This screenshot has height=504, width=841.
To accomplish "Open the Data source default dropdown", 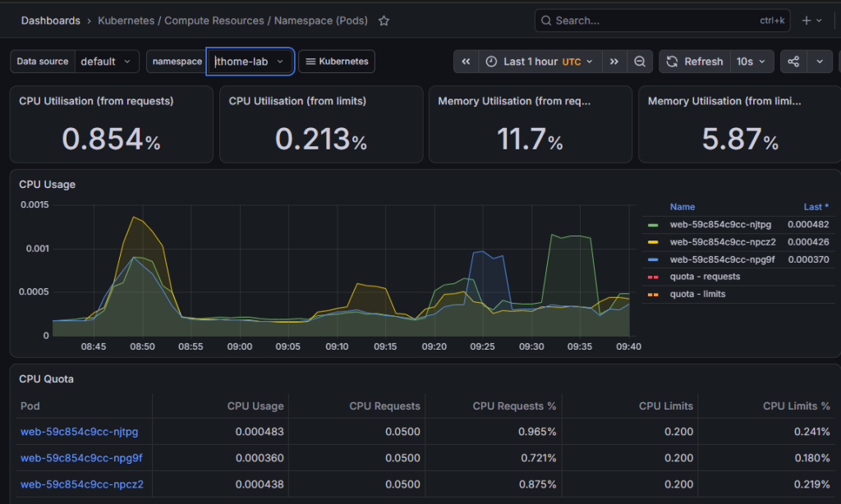I will point(107,62).
